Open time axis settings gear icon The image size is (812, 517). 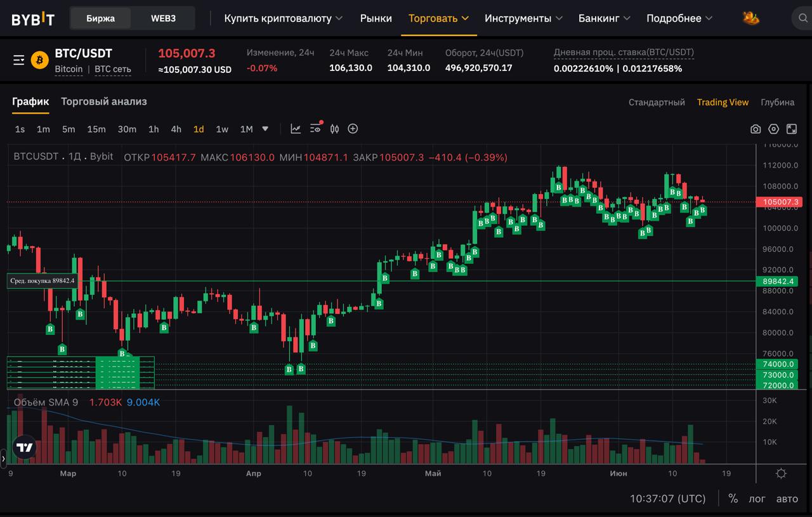point(781,474)
